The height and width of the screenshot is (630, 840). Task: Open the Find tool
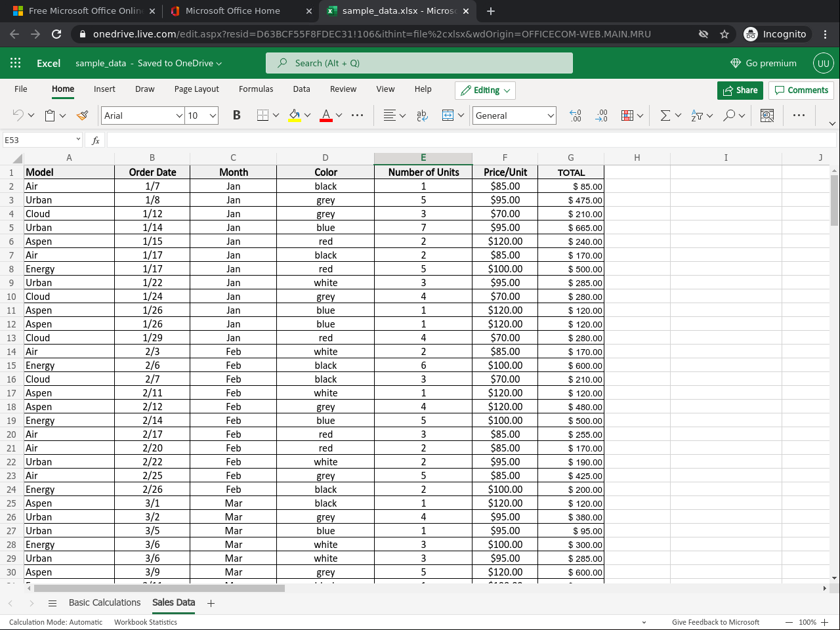(x=729, y=115)
